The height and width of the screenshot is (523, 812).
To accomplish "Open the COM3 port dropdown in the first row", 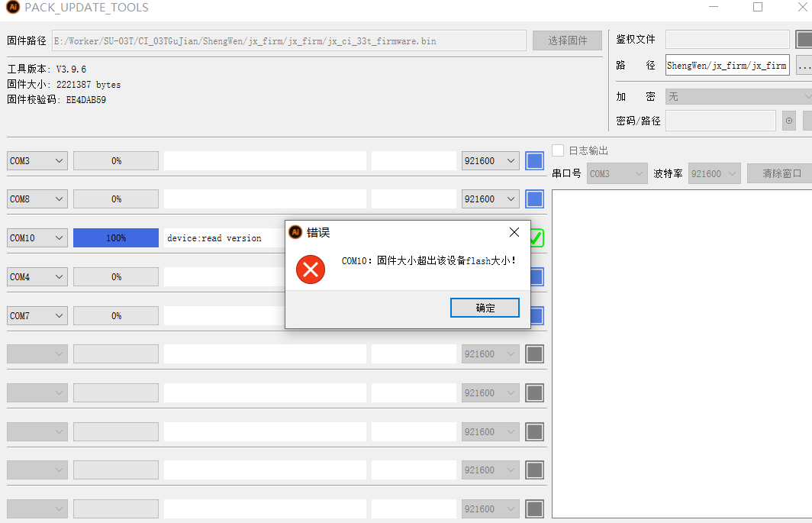I will [37, 161].
